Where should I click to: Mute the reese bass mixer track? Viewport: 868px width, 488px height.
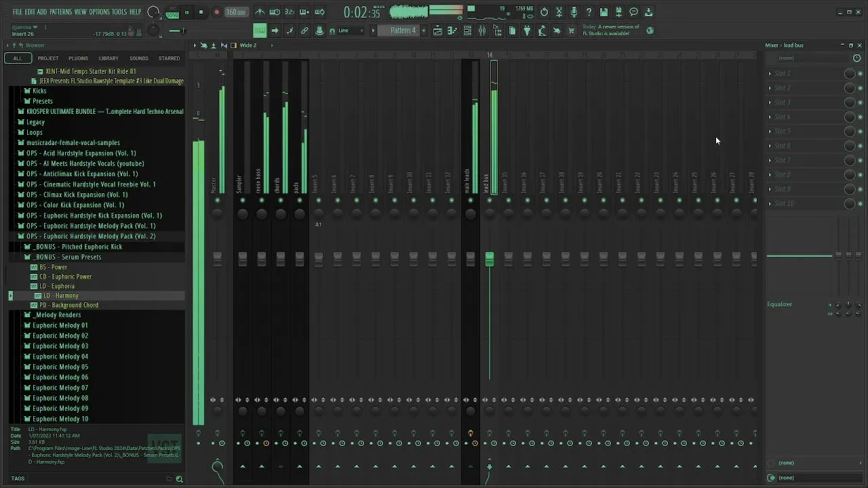pos(262,201)
